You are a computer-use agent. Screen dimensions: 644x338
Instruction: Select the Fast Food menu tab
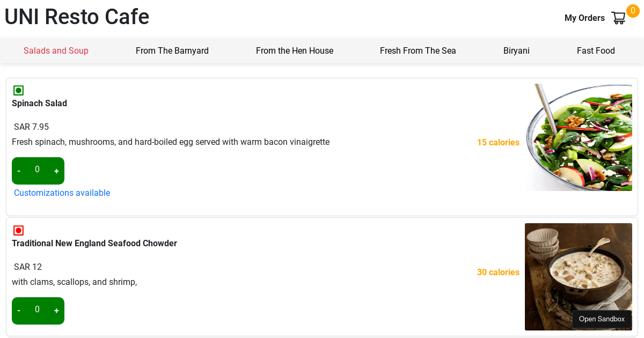coord(596,50)
